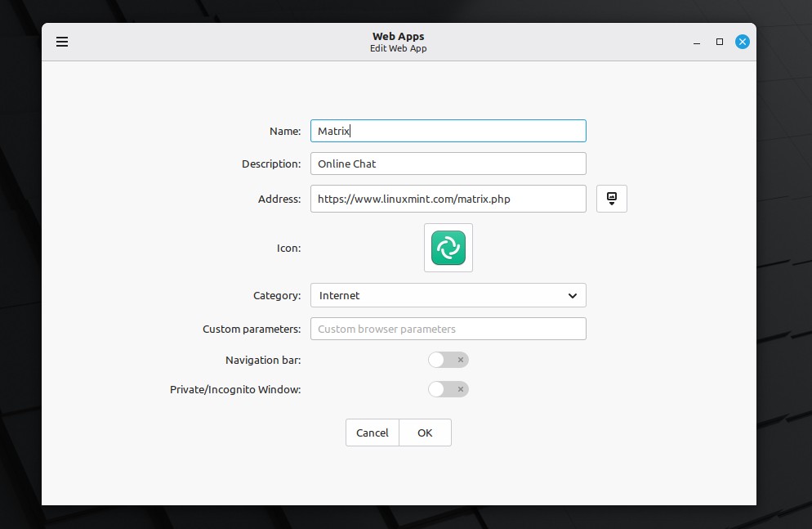Click the "Custom parameters:" label text
The width and height of the screenshot is (812, 529).
click(x=252, y=329)
